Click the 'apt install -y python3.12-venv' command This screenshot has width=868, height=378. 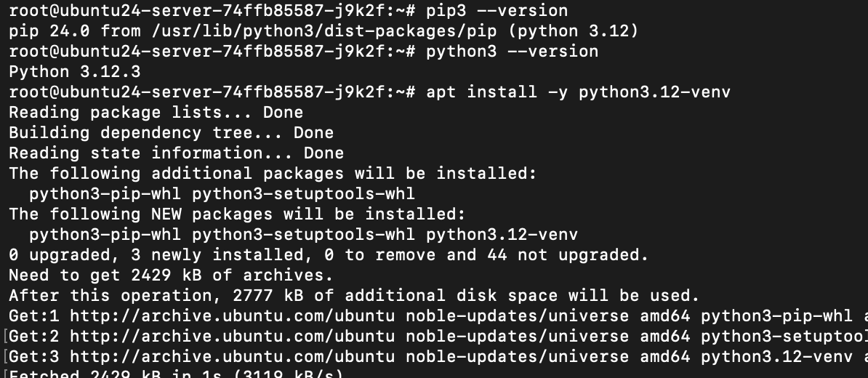tap(578, 92)
